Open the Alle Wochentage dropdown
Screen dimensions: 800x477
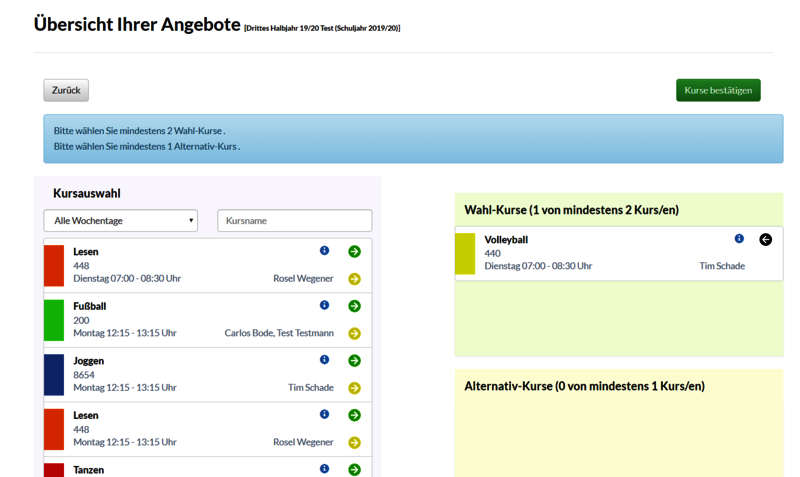click(x=120, y=220)
